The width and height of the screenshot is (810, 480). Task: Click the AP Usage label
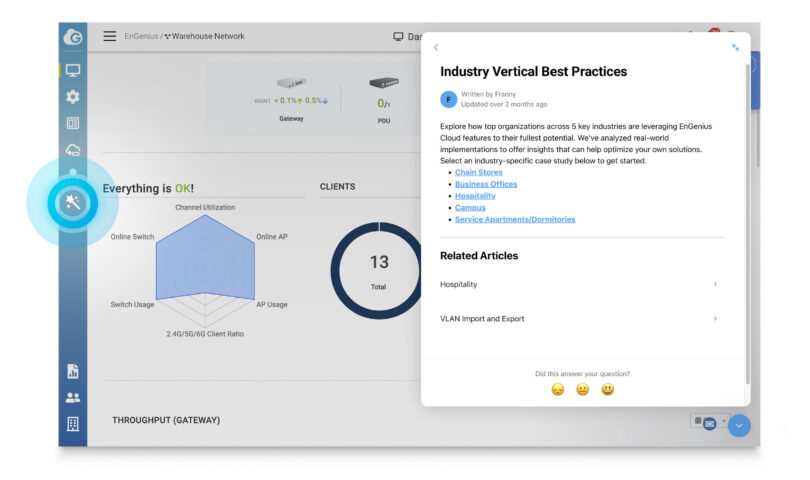272,304
